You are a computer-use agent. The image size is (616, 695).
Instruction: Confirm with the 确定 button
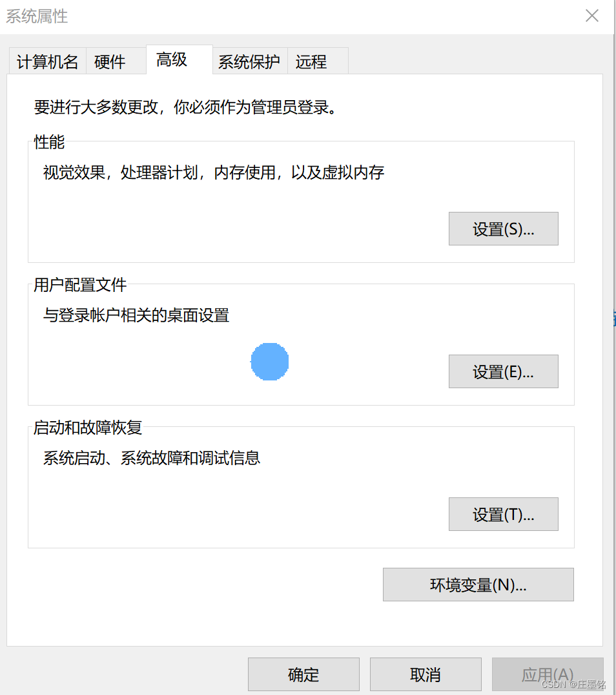(x=303, y=674)
